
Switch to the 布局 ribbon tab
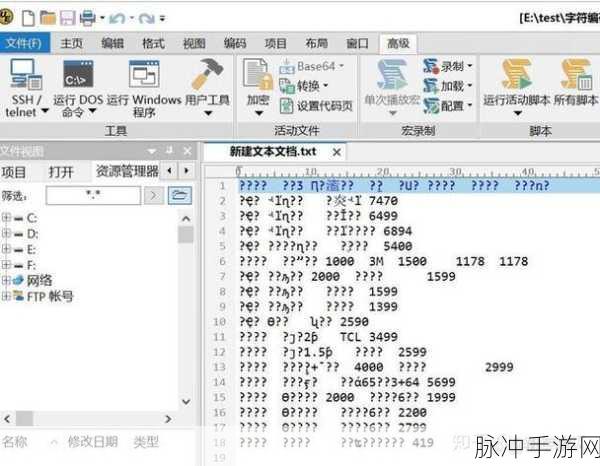pyautogui.click(x=316, y=43)
